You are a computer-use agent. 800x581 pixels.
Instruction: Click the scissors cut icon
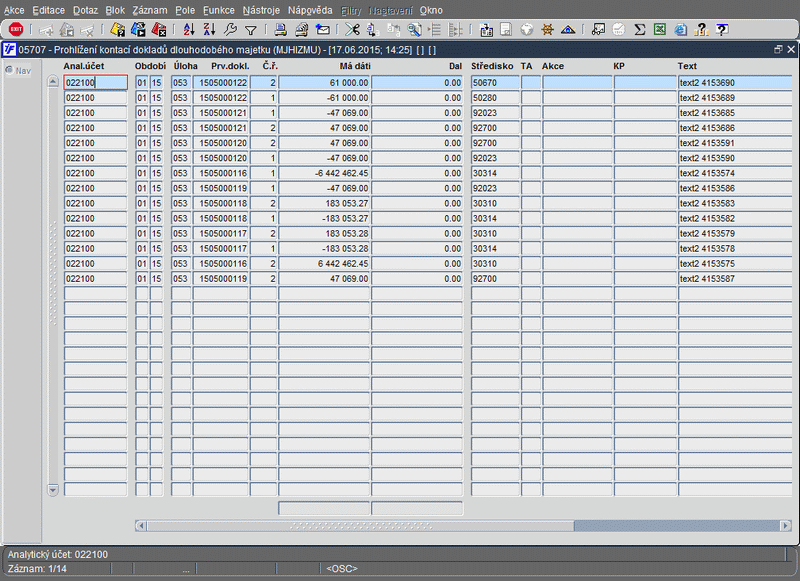coord(352,30)
